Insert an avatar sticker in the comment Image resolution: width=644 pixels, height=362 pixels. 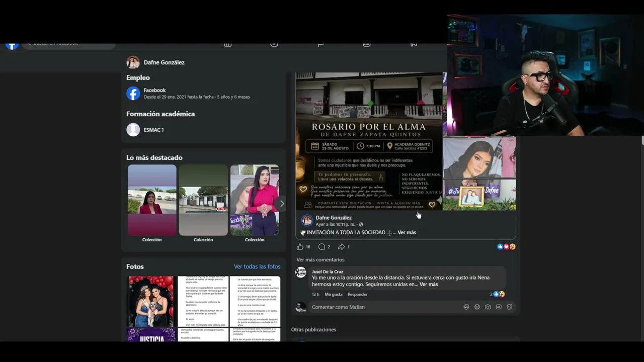(x=466, y=307)
